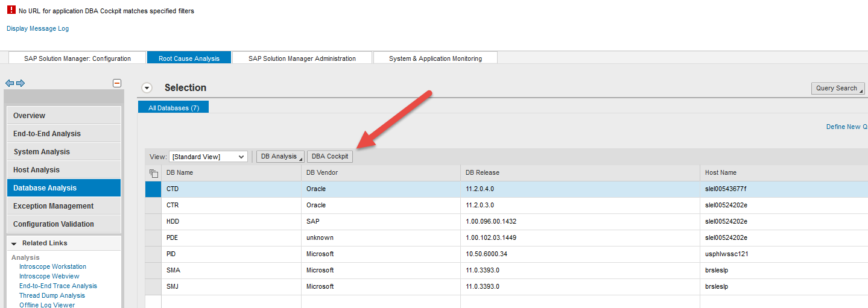Click release 10.50.6000.34 cell
Image resolution: width=868 pixels, height=308 pixels.
(580, 254)
